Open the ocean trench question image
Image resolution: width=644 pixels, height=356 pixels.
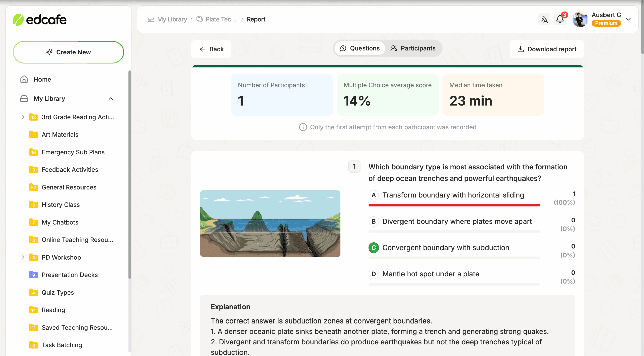[x=270, y=224]
